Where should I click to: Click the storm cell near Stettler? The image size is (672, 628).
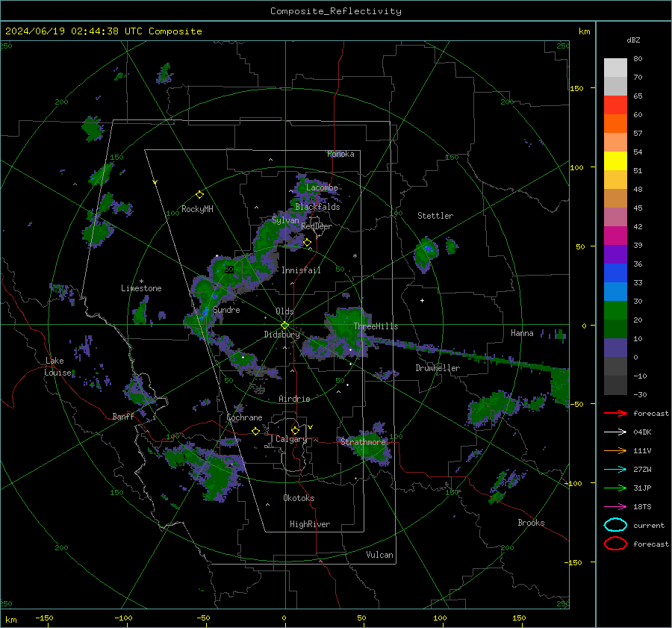tap(426, 254)
